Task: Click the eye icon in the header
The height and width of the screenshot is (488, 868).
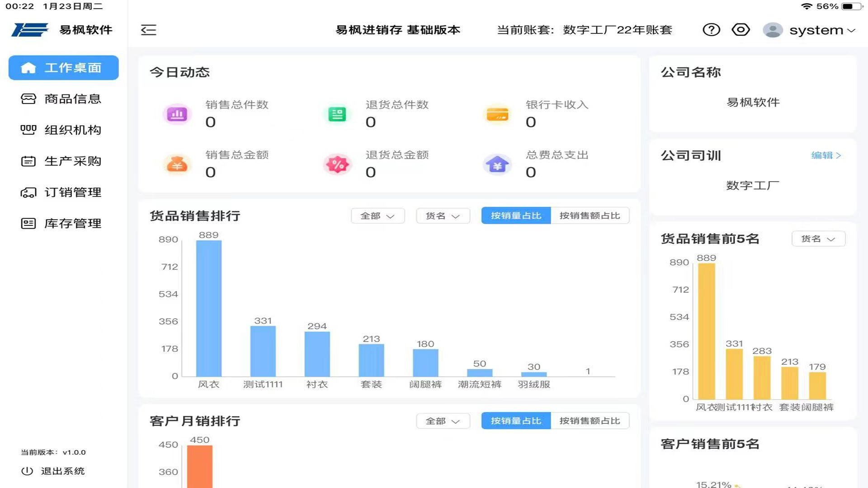Action: point(741,30)
